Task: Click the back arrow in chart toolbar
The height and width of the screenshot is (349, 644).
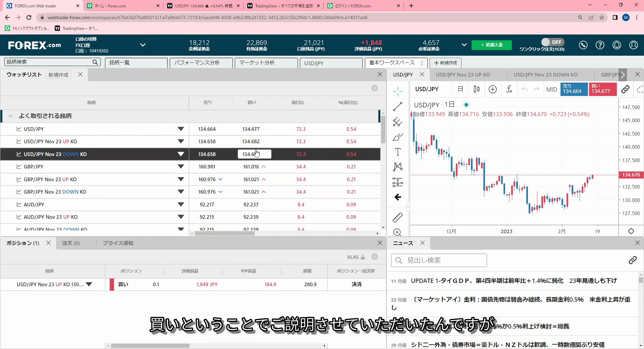Action: click(x=398, y=197)
